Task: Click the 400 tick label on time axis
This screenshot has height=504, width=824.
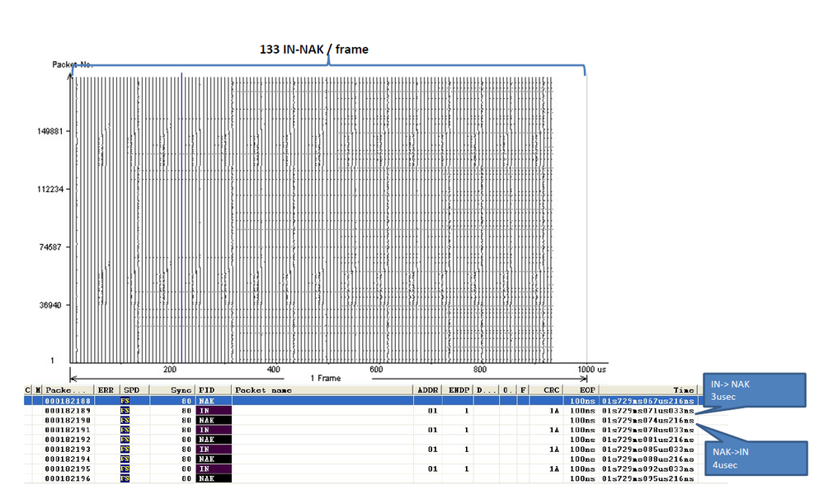Action: click(x=274, y=370)
